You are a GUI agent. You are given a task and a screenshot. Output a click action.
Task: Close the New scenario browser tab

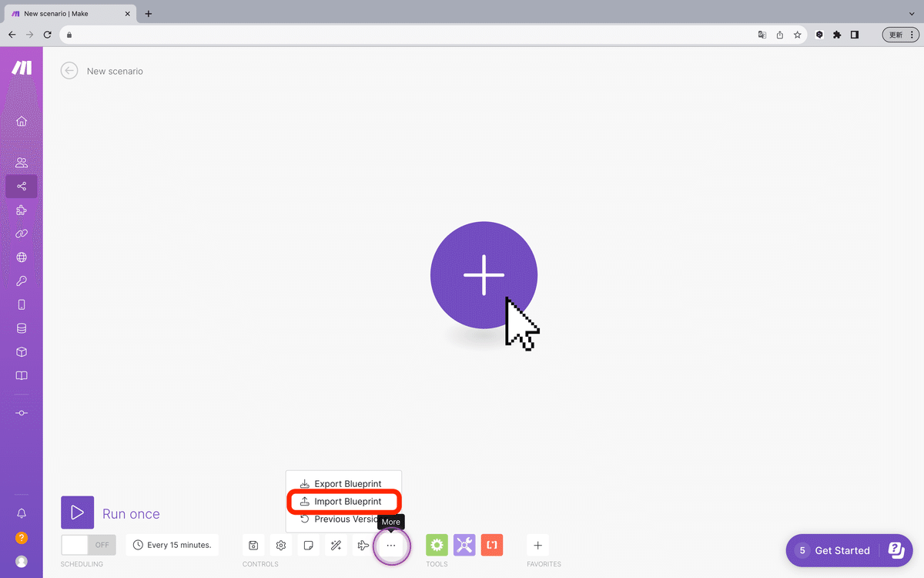pos(128,14)
